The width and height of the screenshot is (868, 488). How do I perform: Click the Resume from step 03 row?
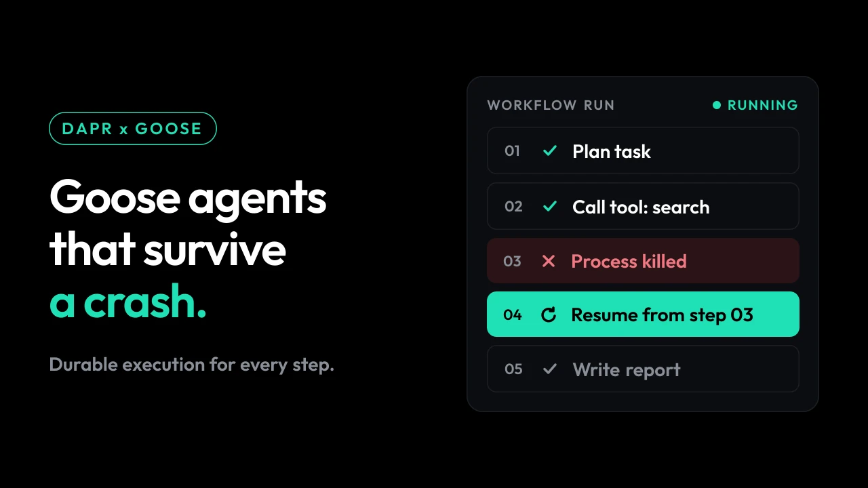pos(643,314)
